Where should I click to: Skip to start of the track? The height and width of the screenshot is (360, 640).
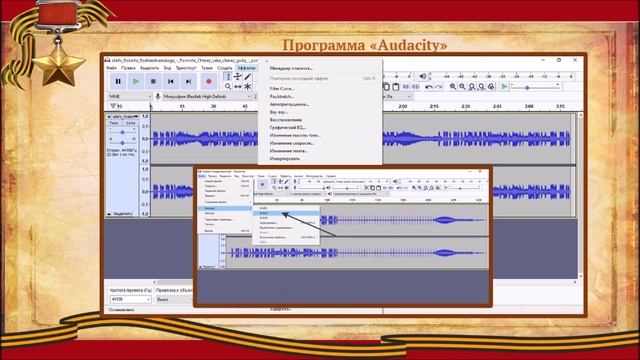(x=171, y=82)
